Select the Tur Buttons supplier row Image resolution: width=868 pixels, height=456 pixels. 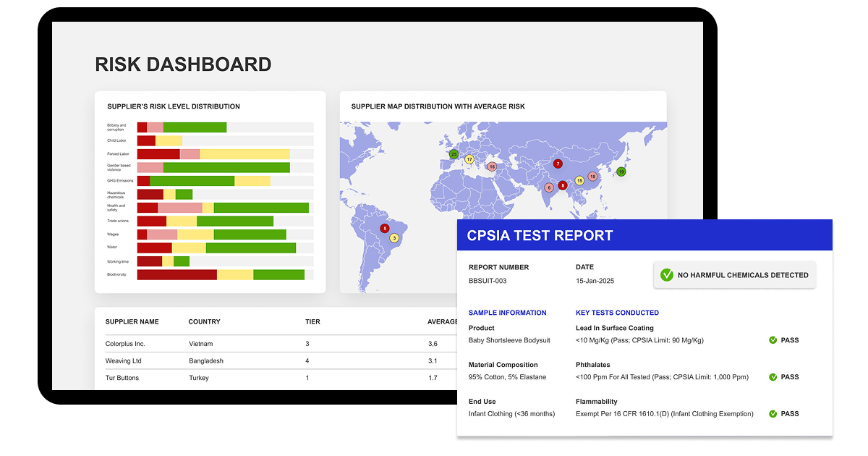[x=281, y=378]
